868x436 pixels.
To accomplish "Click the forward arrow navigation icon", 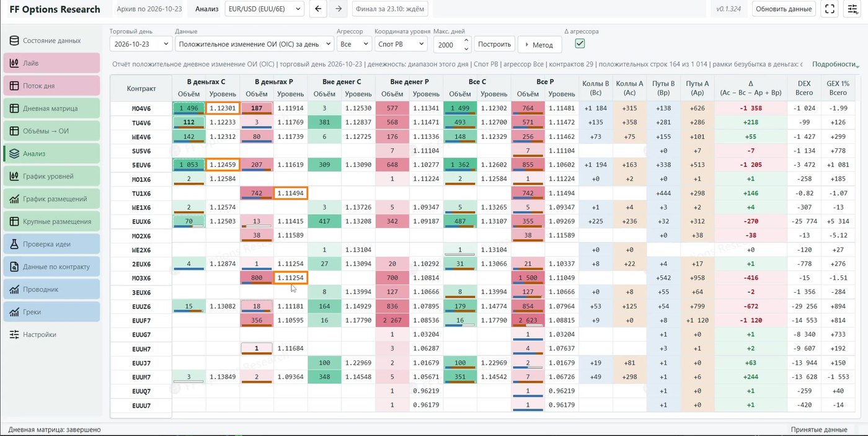I will click(x=338, y=9).
